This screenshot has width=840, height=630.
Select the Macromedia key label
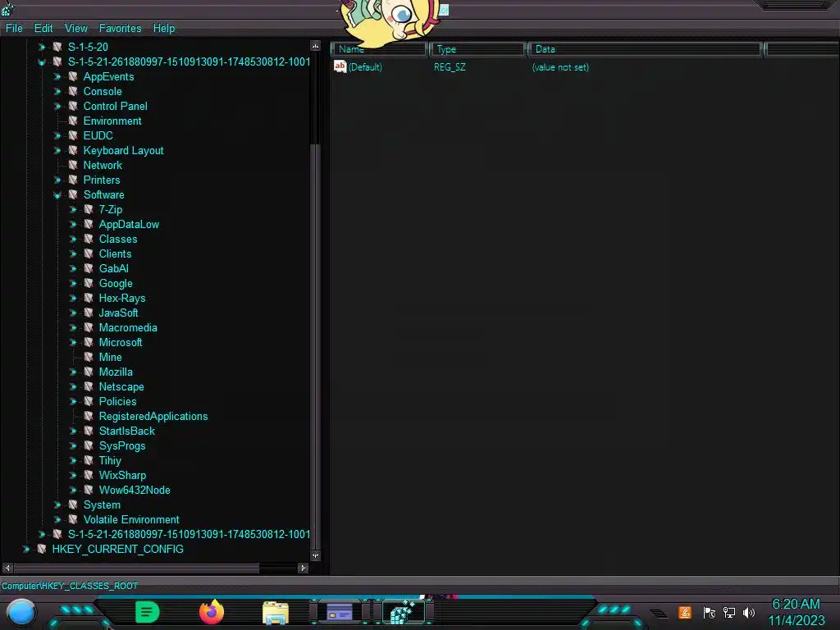pos(128,327)
